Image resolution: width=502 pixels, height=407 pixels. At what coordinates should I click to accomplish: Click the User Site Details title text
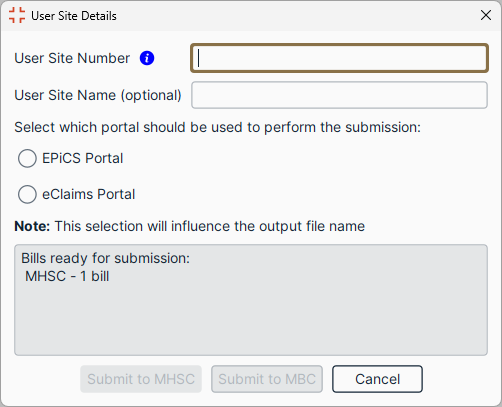click(74, 16)
